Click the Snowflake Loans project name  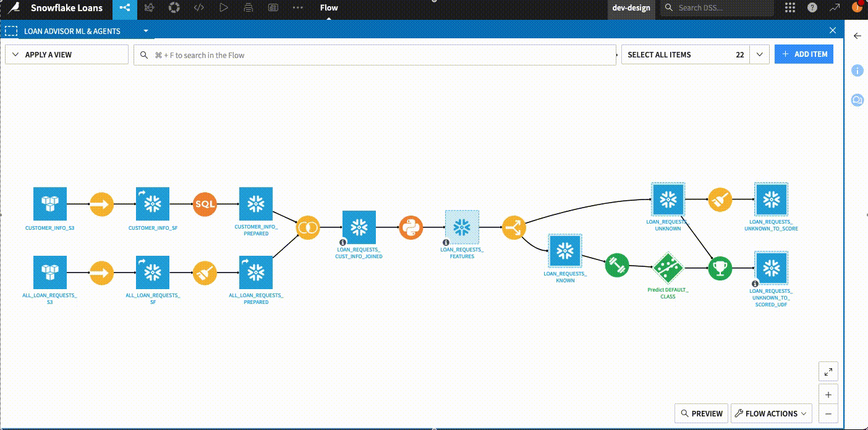[67, 8]
